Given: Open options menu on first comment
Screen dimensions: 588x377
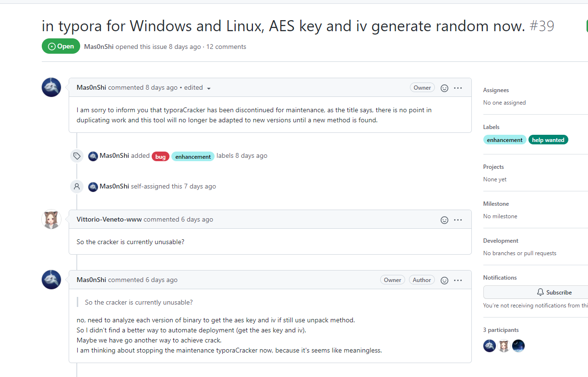Looking at the screenshot, I should (x=458, y=88).
